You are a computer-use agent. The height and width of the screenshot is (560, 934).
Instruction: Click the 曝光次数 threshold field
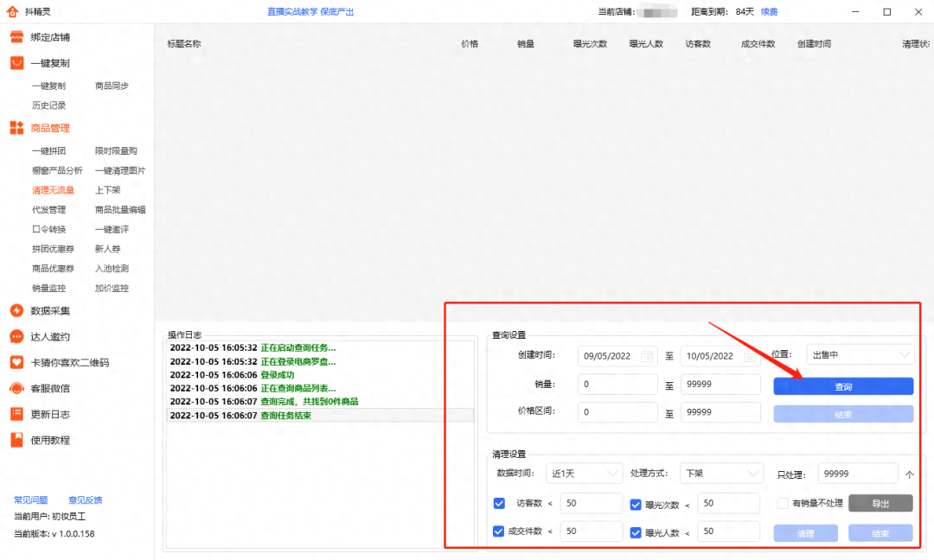pos(728,503)
